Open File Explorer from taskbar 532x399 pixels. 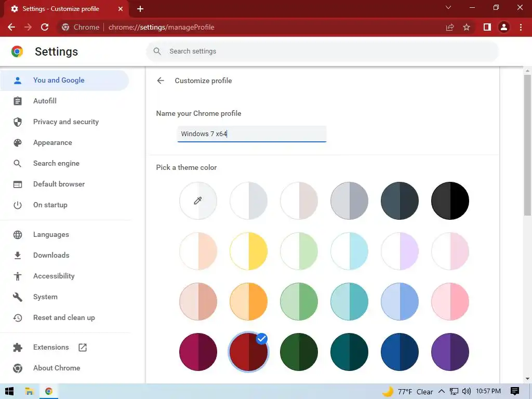(29, 391)
